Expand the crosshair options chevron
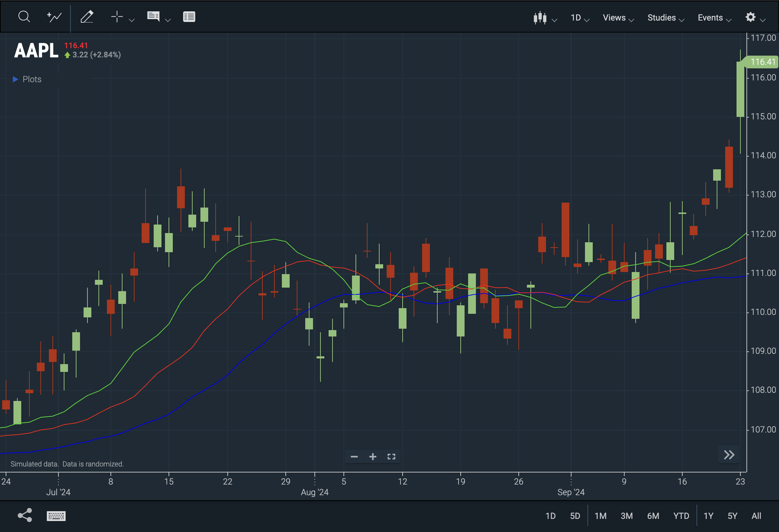This screenshot has height=532, width=779. (132, 20)
